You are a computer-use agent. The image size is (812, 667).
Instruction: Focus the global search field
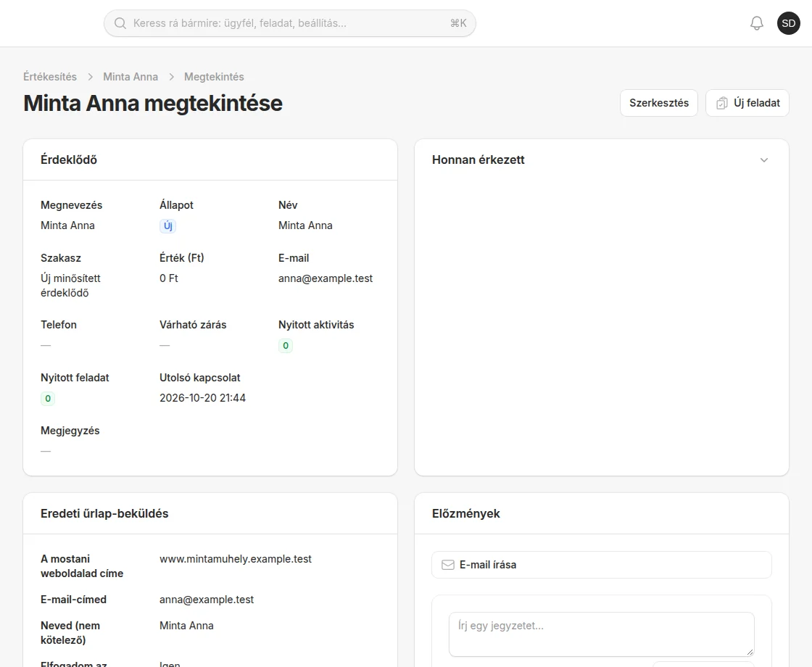(x=289, y=23)
